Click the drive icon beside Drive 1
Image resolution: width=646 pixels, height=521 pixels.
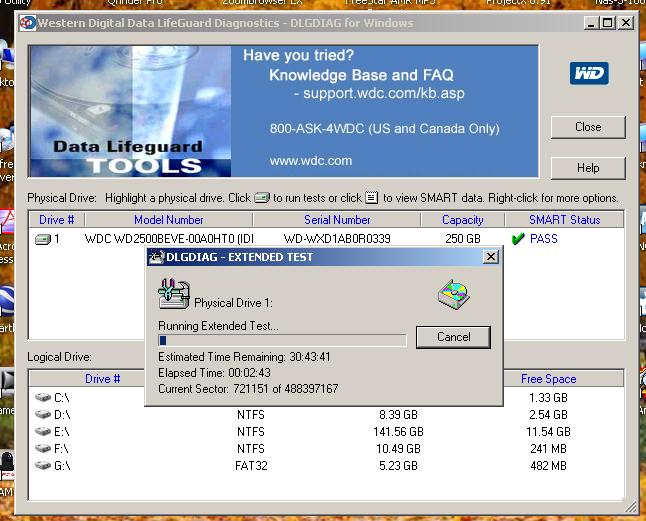point(42,239)
